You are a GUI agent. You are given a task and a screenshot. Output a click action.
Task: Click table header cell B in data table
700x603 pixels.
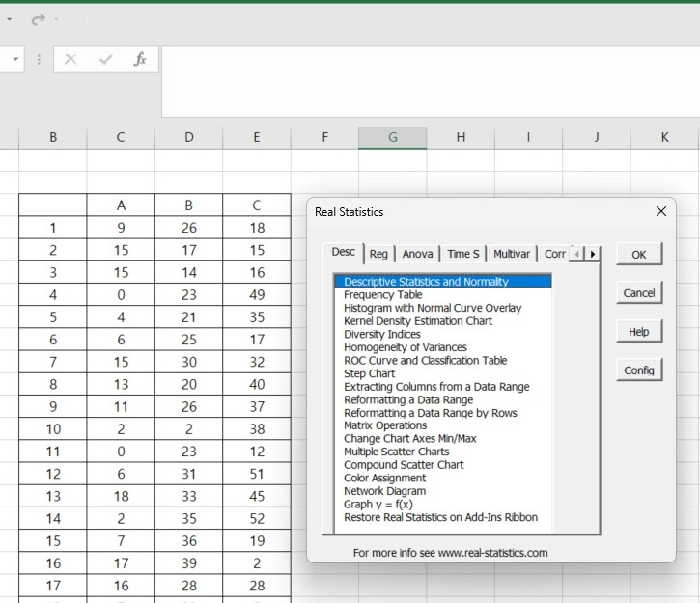(189, 206)
